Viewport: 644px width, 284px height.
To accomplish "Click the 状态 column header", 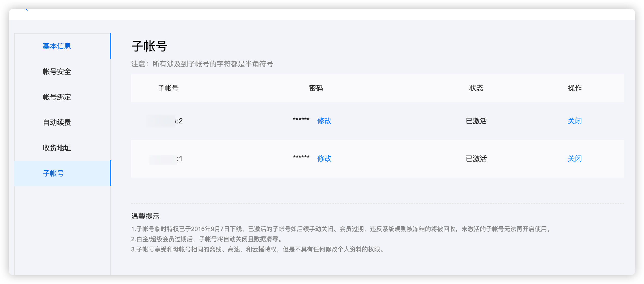I will 476,88.
